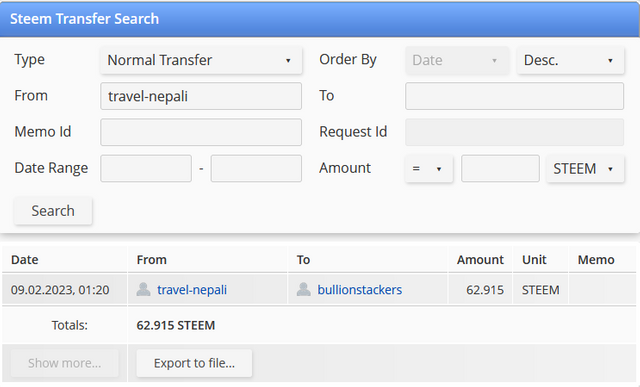The height and width of the screenshot is (387, 640).
Task: Click the Show more button
Action: [64, 363]
